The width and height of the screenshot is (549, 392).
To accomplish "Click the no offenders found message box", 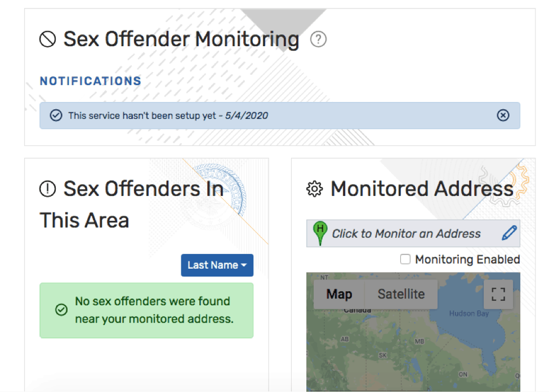I will click(146, 310).
